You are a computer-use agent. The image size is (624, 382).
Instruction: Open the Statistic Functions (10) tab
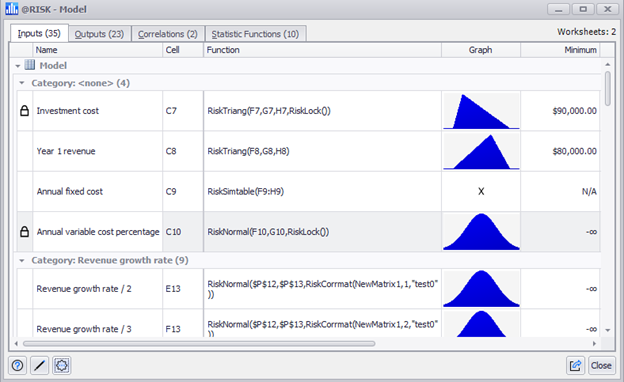tap(255, 34)
